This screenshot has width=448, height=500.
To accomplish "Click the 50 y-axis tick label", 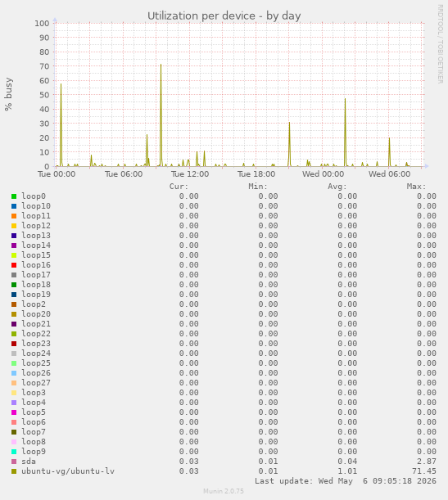I will [45, 95].
